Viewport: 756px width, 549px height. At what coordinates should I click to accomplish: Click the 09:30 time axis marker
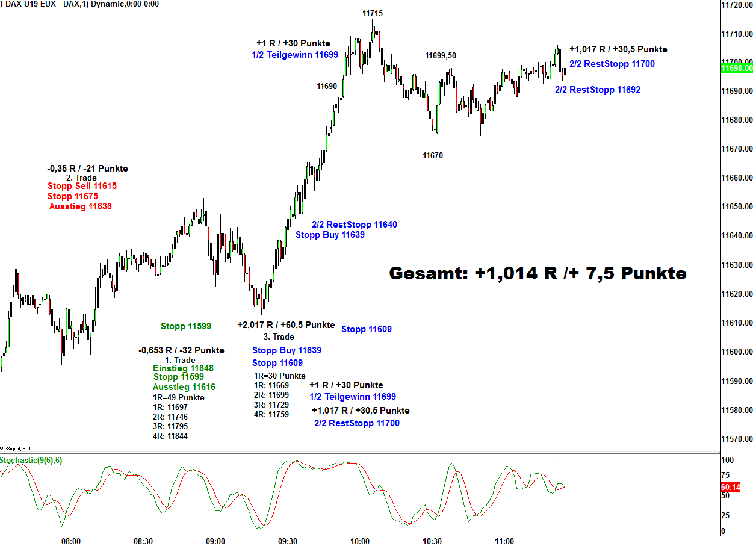click(x=287, y=541)
